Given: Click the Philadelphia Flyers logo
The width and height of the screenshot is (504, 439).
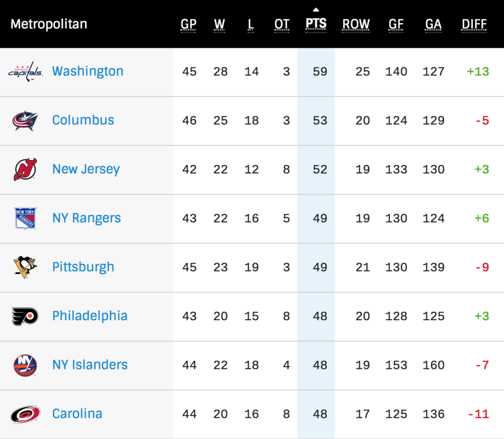Looking at the screenshot, I should click(25, 316).
